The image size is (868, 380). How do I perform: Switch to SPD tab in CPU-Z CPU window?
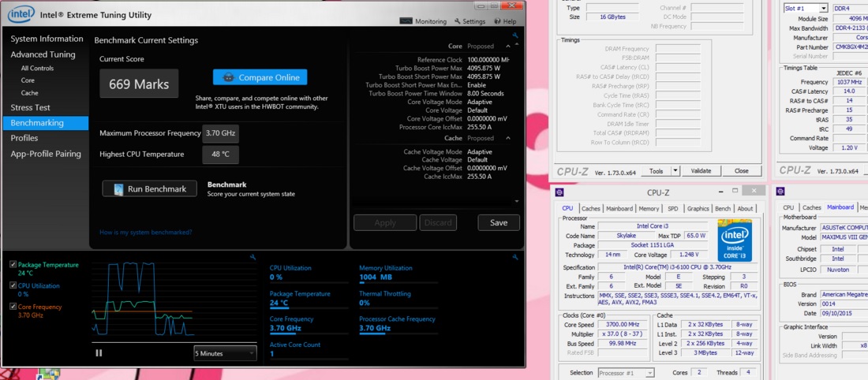click(x=672, y=209)
